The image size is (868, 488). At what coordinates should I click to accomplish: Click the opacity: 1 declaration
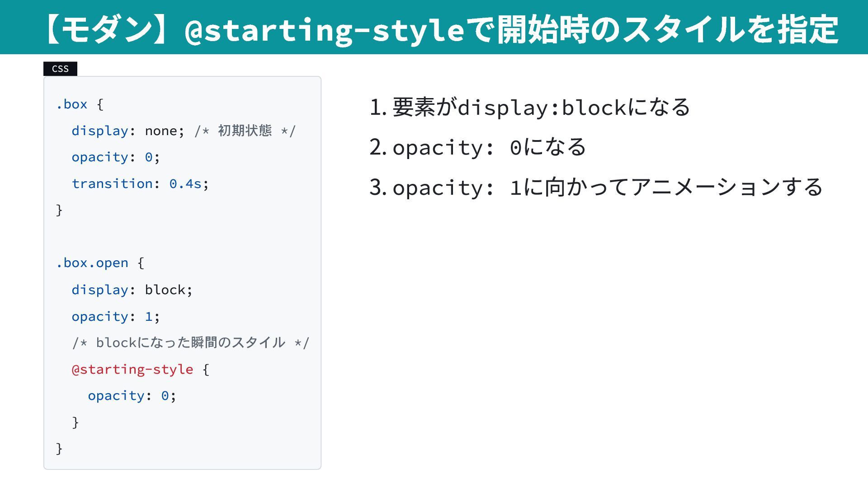115,316
